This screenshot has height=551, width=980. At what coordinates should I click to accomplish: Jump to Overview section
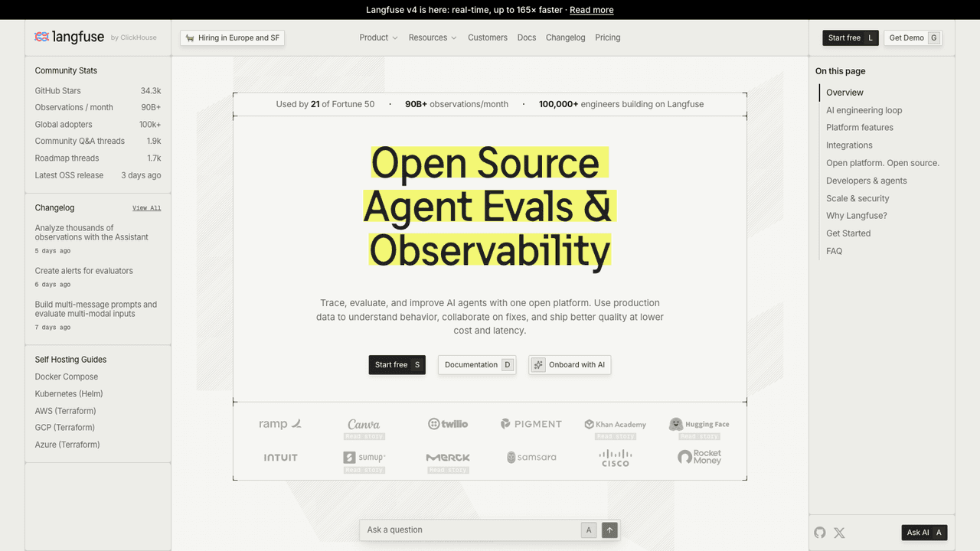point(844,93)
